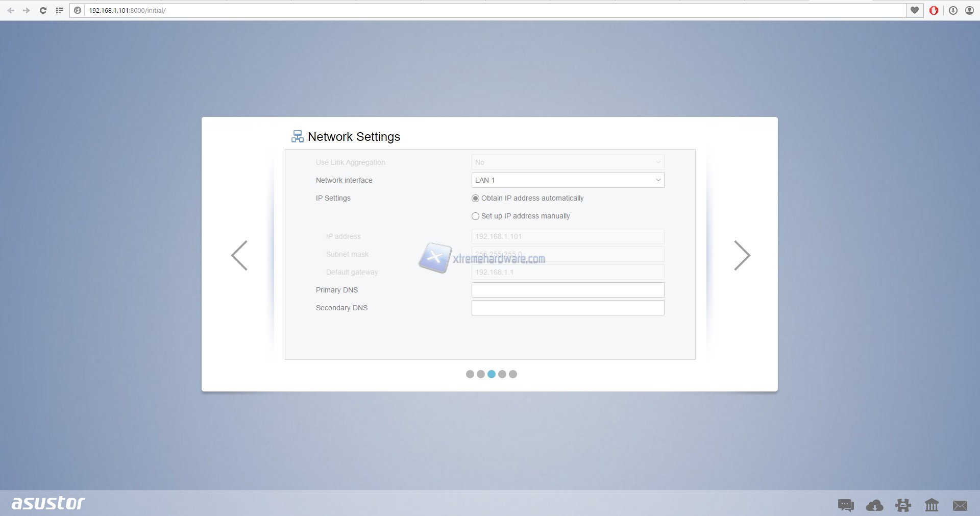Reload the page with the refresh icon
The image size is (980, 516).
coord(43,10)
